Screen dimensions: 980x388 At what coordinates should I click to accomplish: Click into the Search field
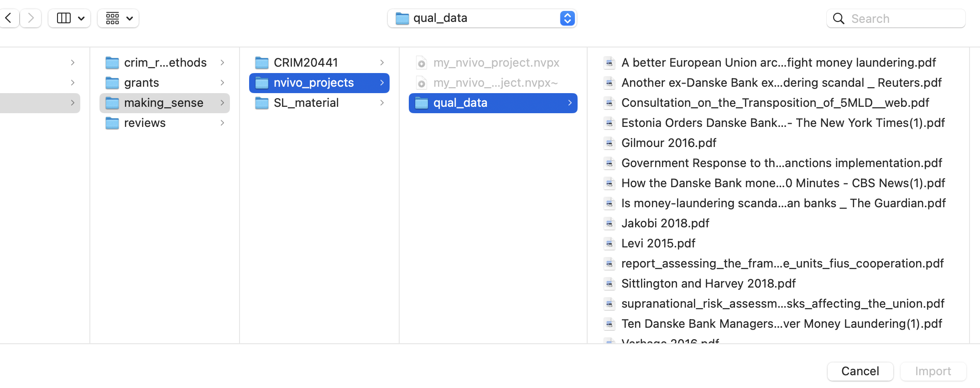click(903, 19)
